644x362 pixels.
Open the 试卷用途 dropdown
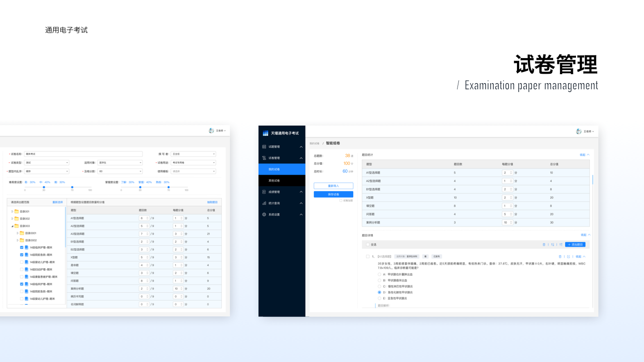pyautogui.click(x=194, y=163)
